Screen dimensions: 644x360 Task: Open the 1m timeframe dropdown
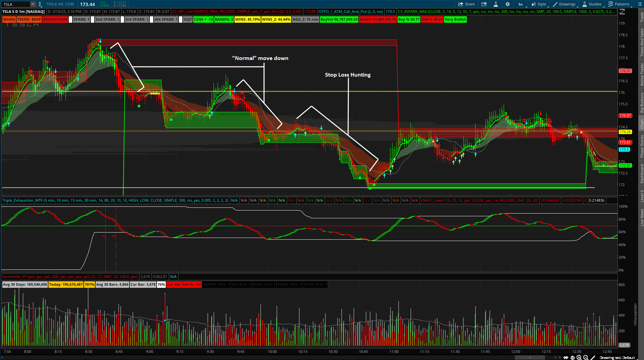[520, 4]
